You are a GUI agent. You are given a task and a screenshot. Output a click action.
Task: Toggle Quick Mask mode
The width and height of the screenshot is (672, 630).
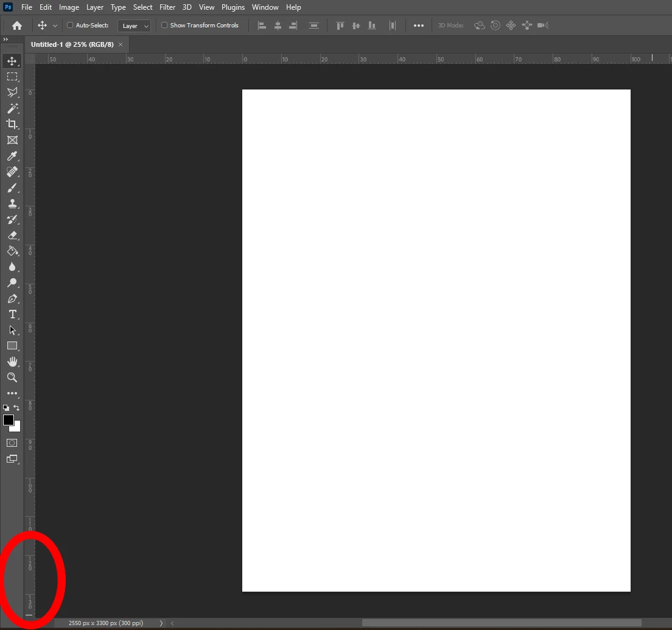point(12,443)
